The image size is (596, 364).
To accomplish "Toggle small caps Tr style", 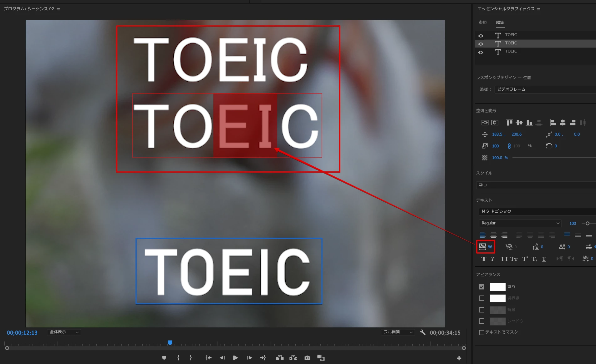I will 514,259.
